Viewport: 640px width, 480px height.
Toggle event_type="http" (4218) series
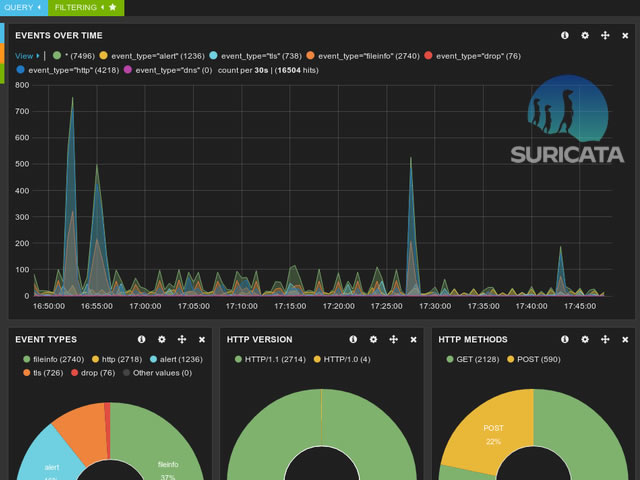68,70
